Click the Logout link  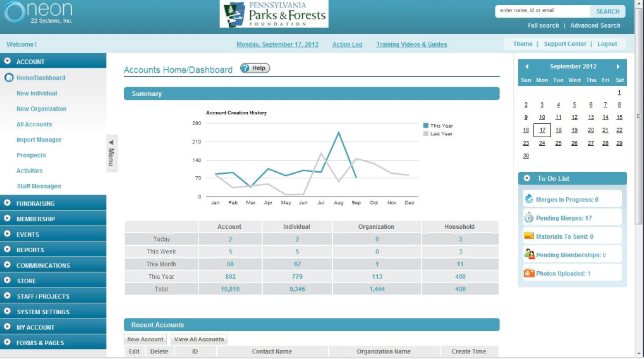pos(607,44)
